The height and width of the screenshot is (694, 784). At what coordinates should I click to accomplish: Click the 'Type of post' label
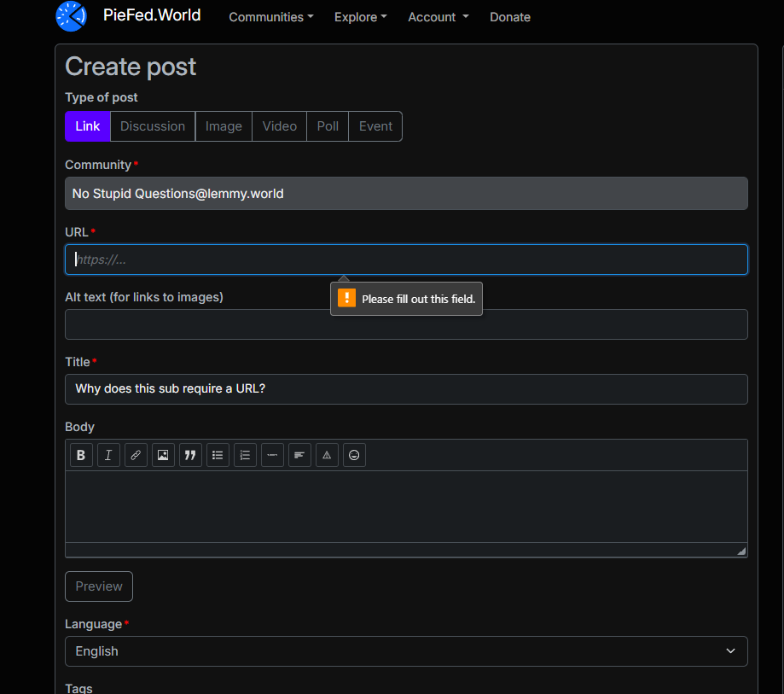pyautogui.click(x=101, y=97)
